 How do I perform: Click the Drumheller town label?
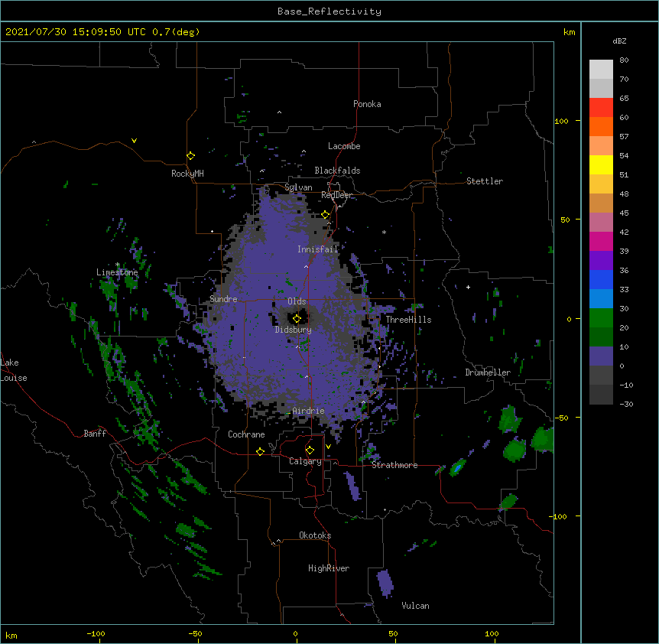(488, 372)
